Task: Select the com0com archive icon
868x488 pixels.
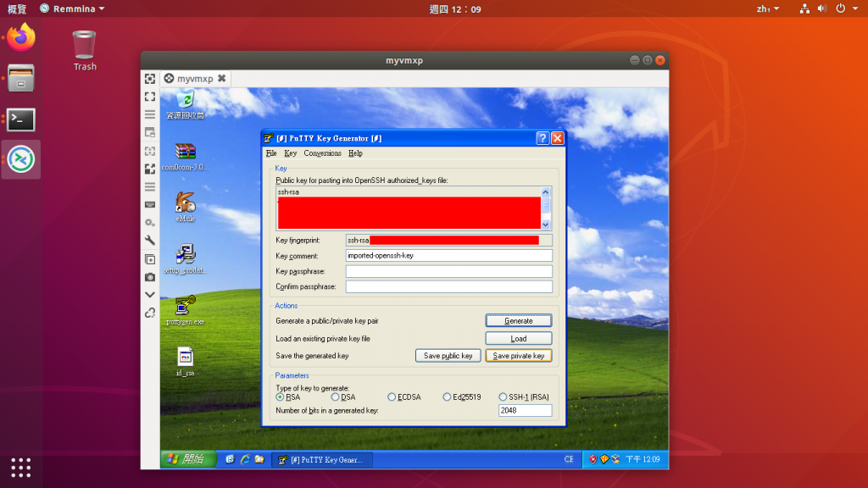Action: tap(186, 157)
